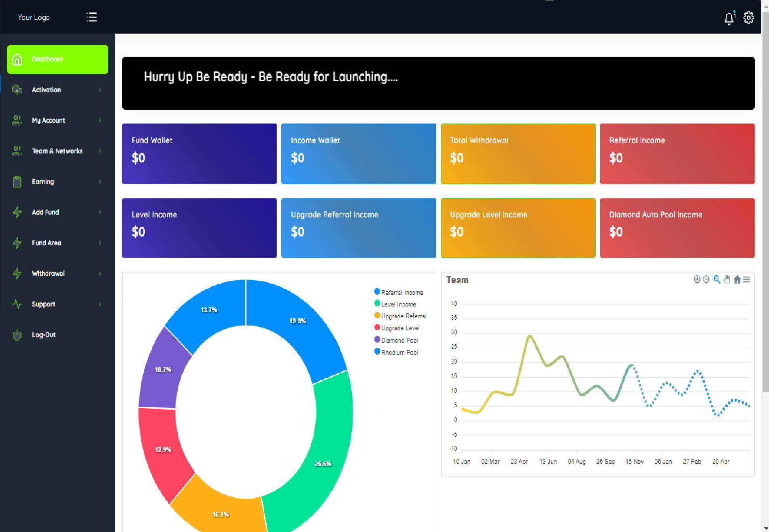
Task: Click the chart zoom in icon
Action: click(697, 279)
